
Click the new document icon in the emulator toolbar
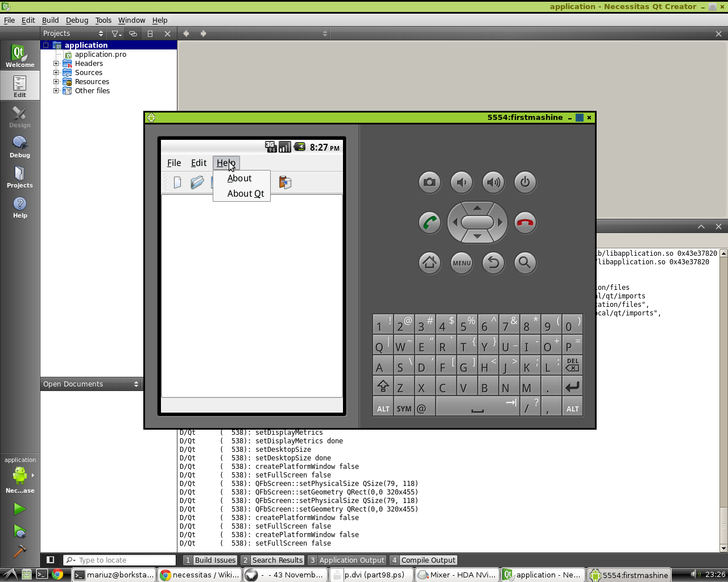[177, 182]
